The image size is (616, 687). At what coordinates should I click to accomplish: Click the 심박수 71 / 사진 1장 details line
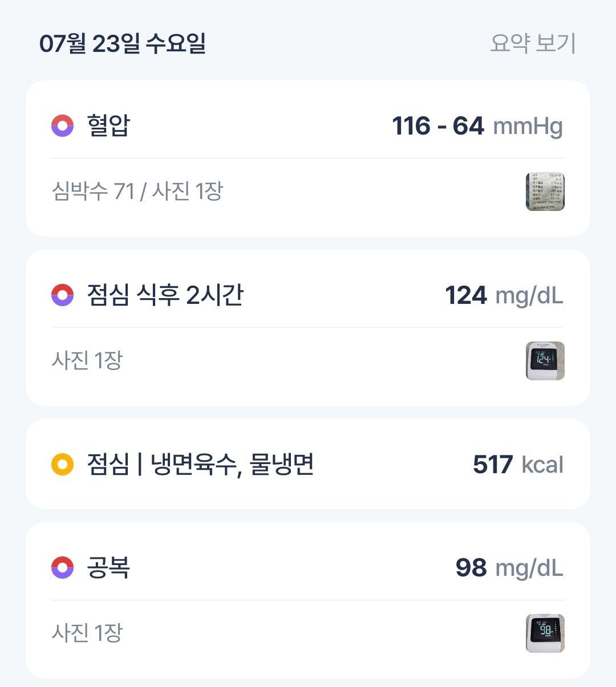(x=137, y=191)
